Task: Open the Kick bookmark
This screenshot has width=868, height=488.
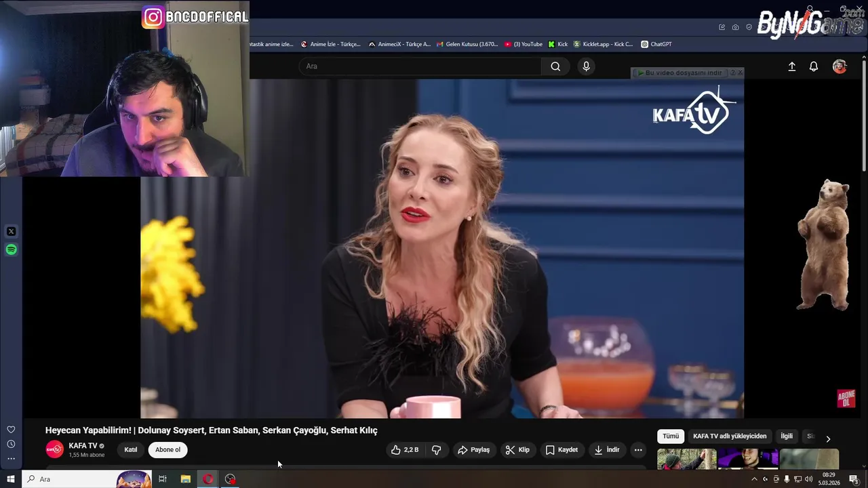Action: click(558, 44)
